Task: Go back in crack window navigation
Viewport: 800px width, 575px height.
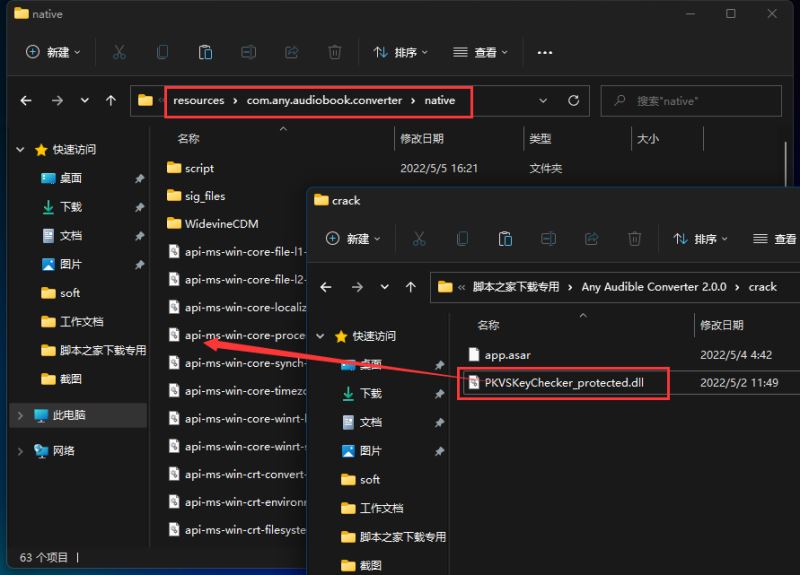Action: click(326, 287)
